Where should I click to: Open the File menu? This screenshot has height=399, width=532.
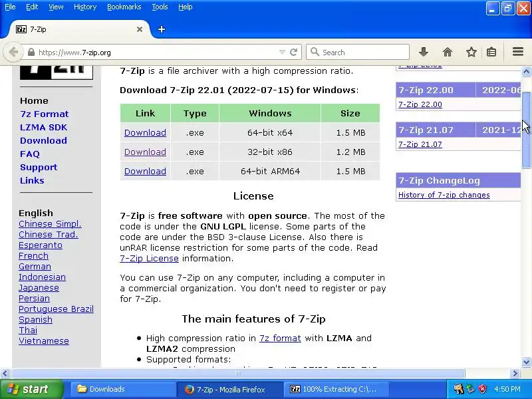pyautogui.click(x=10, y=7)
